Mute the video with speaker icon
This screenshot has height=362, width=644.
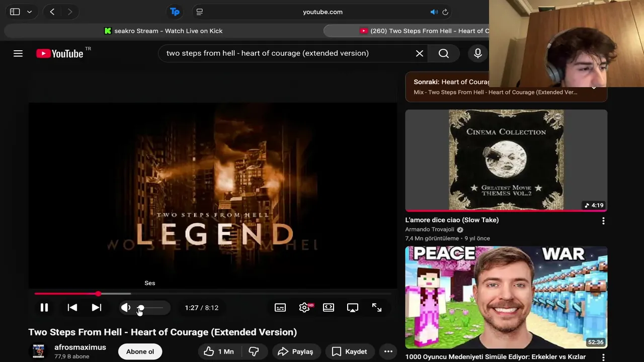[x=125, y=308]
